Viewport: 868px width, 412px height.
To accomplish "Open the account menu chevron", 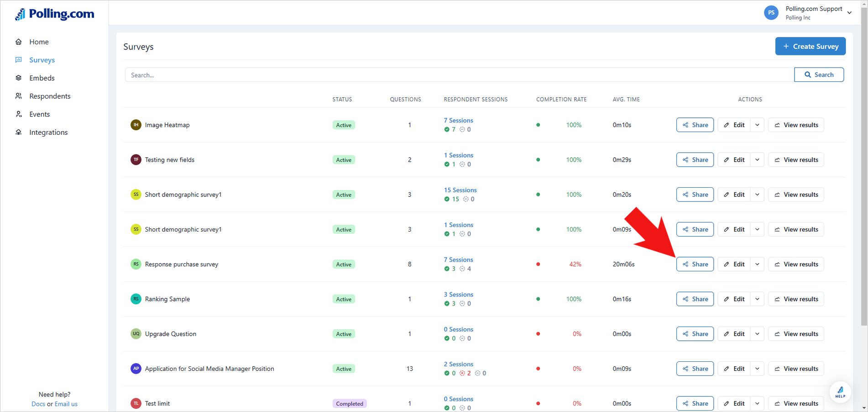I will (x=849, y=13).
